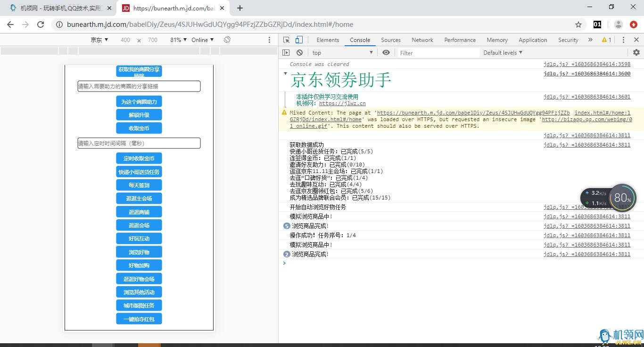Switch to the Elements tab
Viewport: 644px width, 347px height.
coord(328,40)
